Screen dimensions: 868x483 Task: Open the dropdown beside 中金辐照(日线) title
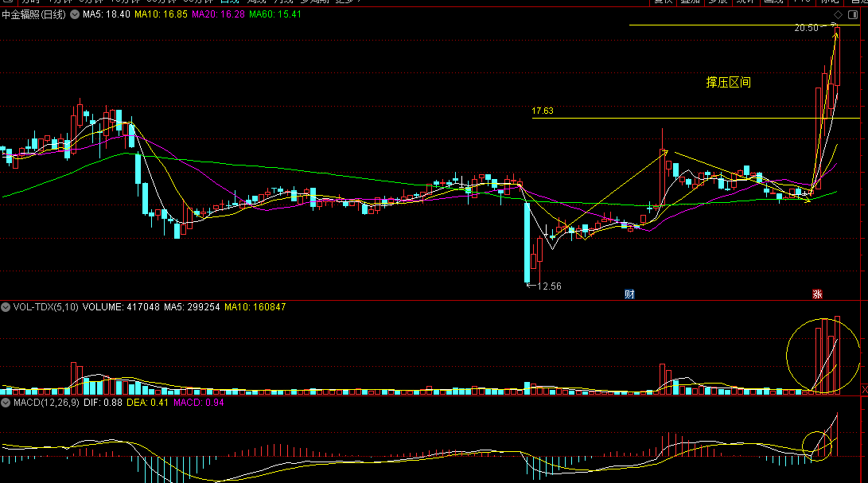[75, 14]
